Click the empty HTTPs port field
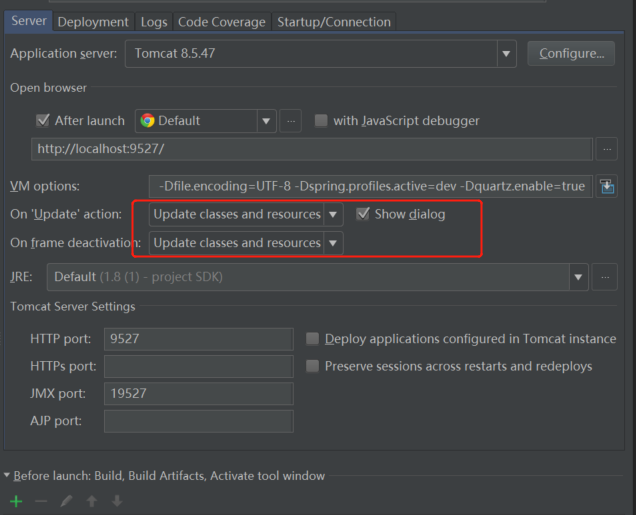Viewport: 636px width, 515px height. point(199,366)
